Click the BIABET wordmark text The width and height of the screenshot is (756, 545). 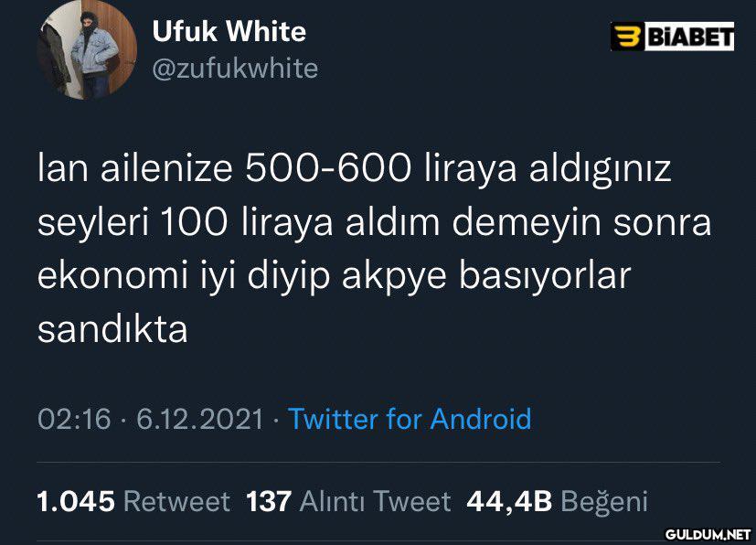pos(689,37)
